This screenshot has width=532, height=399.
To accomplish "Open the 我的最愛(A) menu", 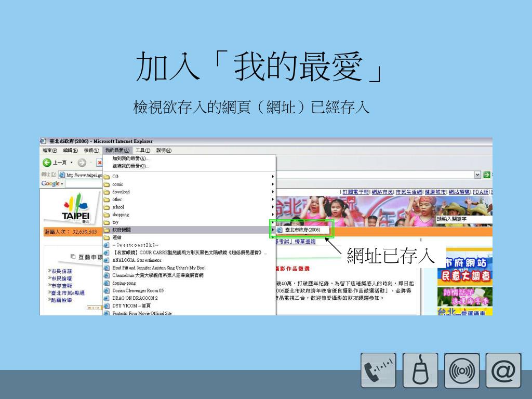I will tap(117, 150).
